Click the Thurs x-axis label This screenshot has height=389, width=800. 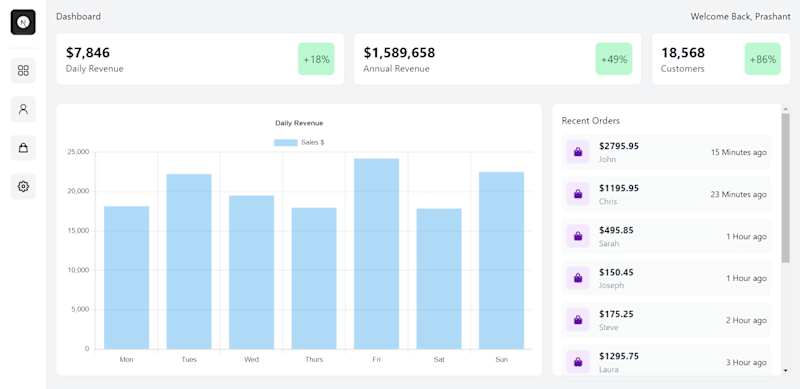[x=314, y=359]
